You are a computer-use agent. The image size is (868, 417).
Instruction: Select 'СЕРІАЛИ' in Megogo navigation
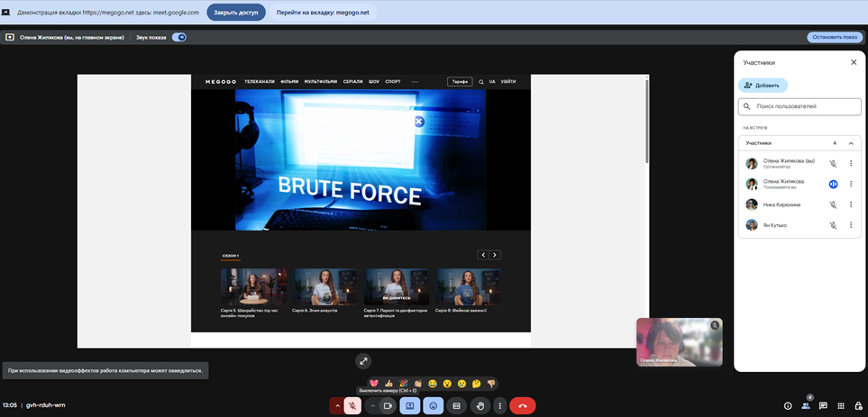point(352,82)
